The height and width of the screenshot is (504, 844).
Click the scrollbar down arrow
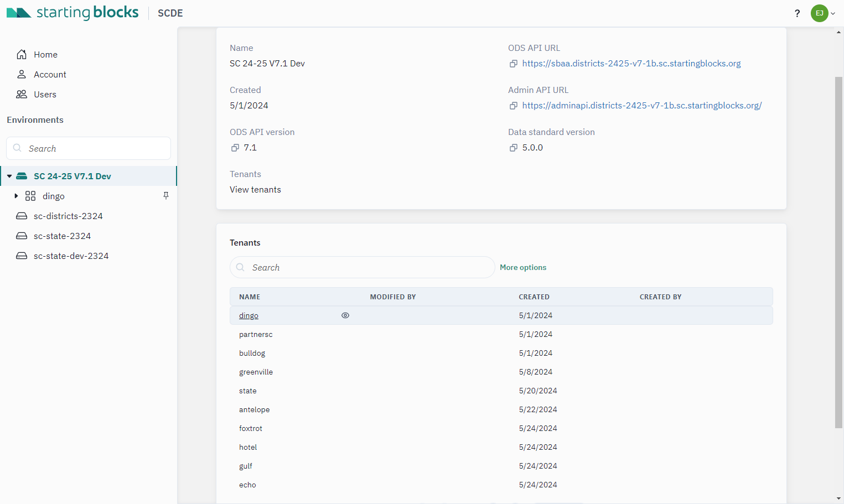(838, 499)
